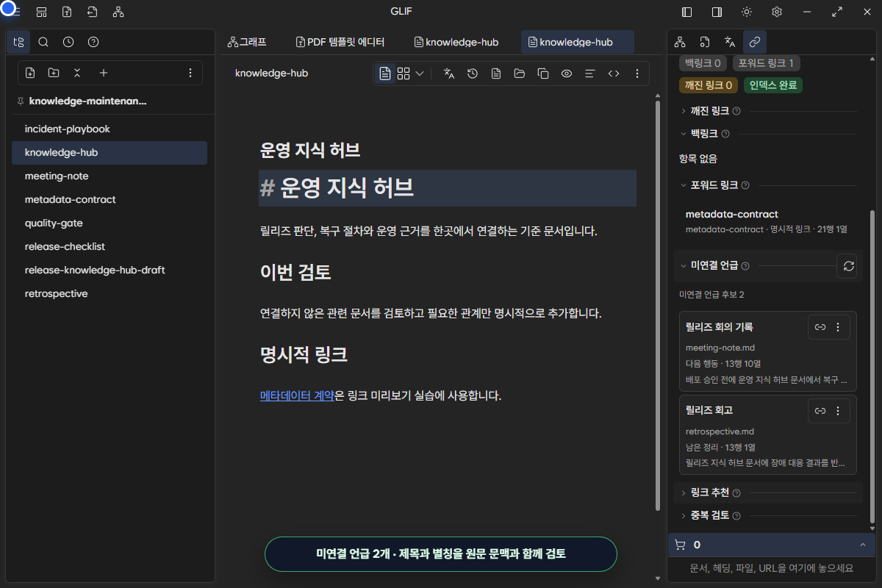Open the template layout icon in title bar
This screenshot has width=882, height=588.
[42, 12]
